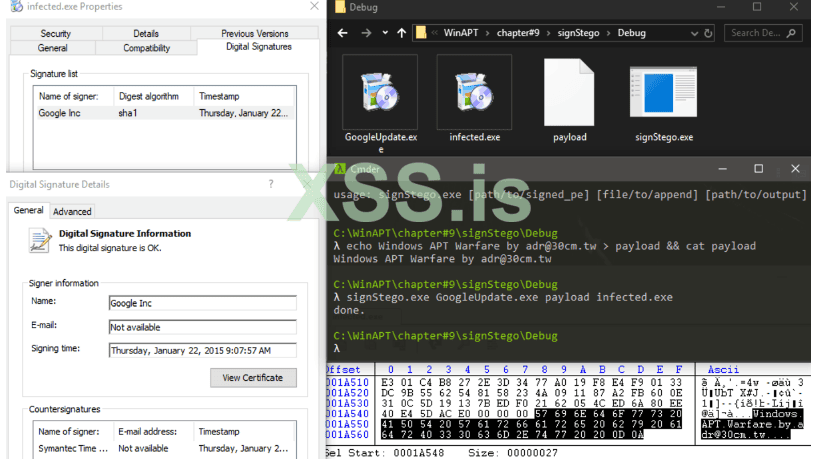Screen dimensions: 817x466
Task: Go up one folder level
Action: [x=401, y=33]
